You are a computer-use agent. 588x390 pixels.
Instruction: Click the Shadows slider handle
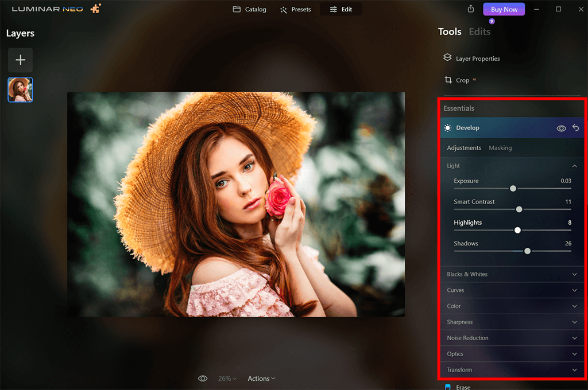527,251
